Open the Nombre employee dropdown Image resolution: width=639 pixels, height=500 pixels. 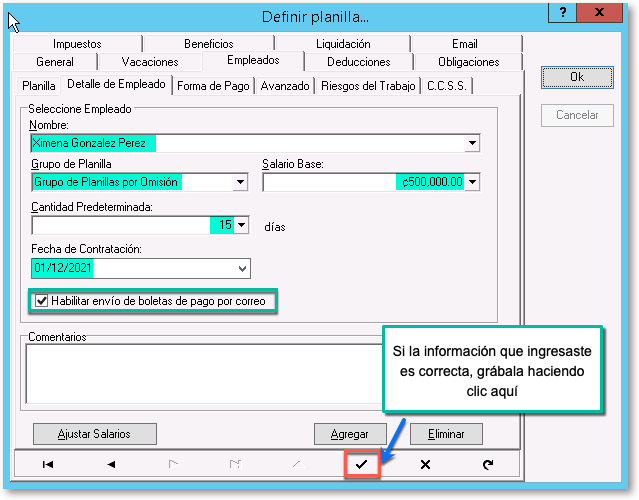(x=472, y=143)
